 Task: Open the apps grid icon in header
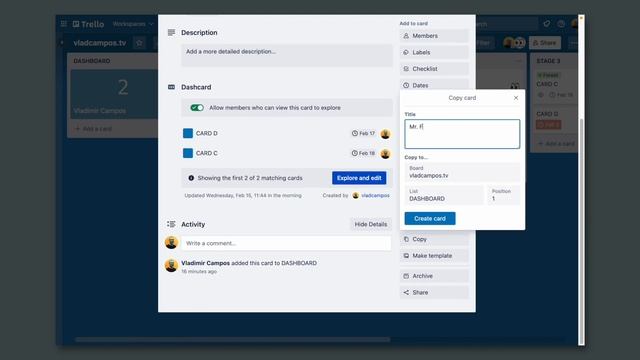[64, 24]
